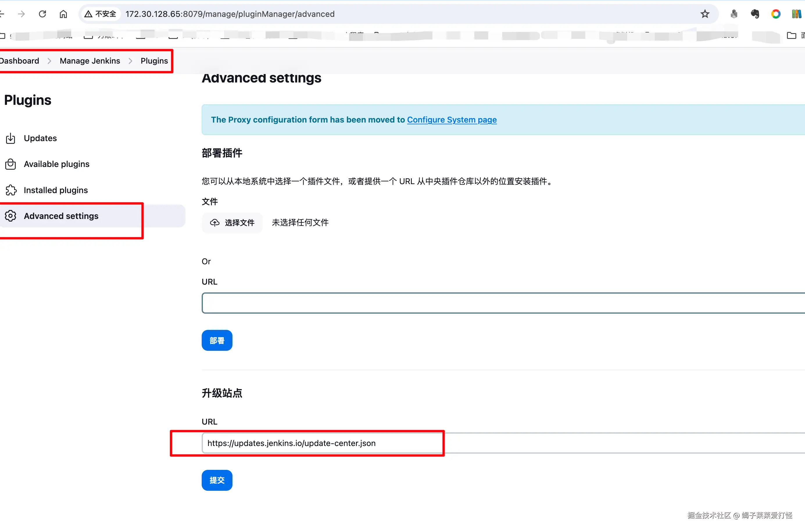The image size is (805, 532).
Task: Click the 选择文件 upload button
Action: coord(232,222)
